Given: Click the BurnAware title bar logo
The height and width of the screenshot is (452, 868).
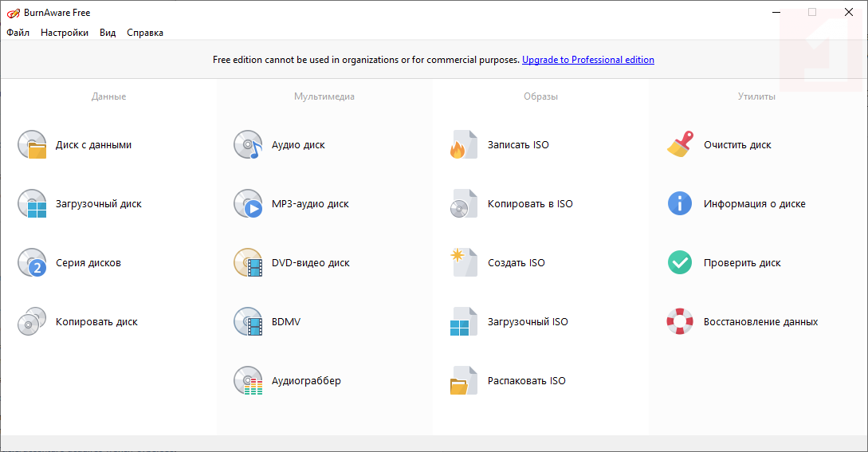Looking at the screenshot, I should point(14,13).
